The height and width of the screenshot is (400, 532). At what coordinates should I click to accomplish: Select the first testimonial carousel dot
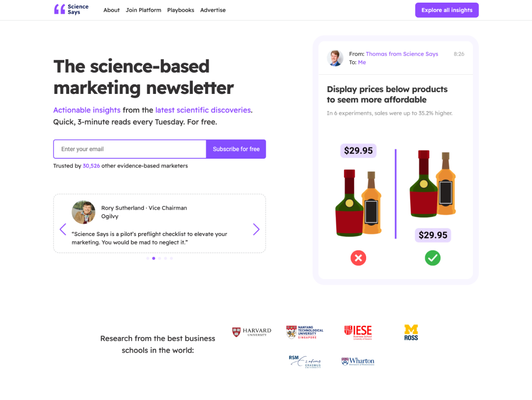[148, 258]
